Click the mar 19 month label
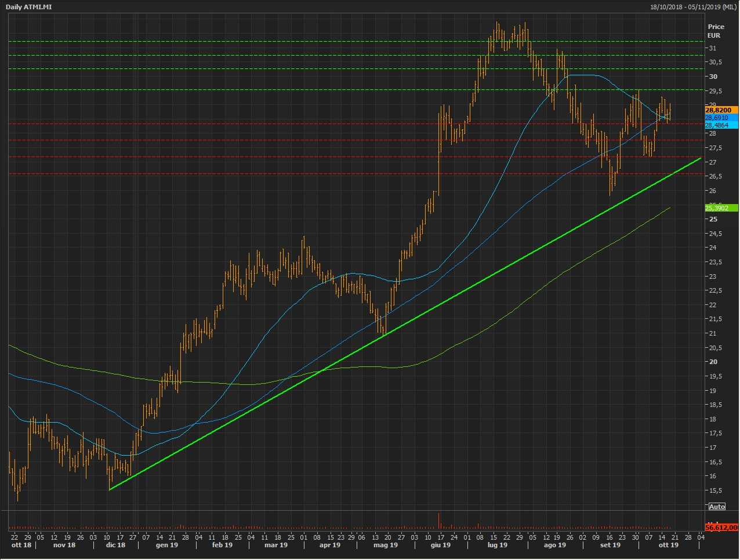This screenshot has width=740, height=560. click(x=275, y=545)
